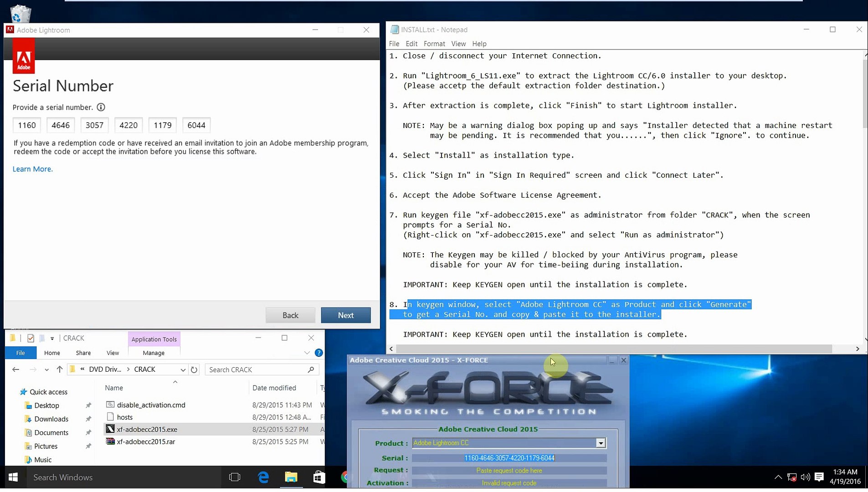Open Music in the navigation pane
Viewport: 868px width, 492px height.
[x=42, y=460]
